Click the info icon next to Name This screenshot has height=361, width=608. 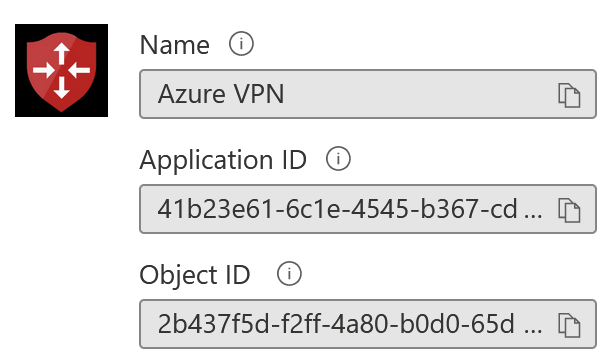(241, 43)
